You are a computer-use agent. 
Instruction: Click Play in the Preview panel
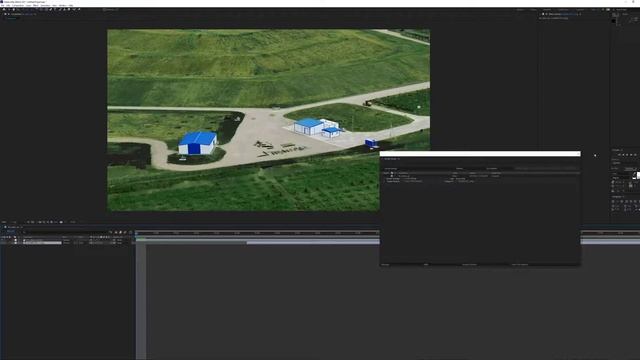(x=627, y=155)
